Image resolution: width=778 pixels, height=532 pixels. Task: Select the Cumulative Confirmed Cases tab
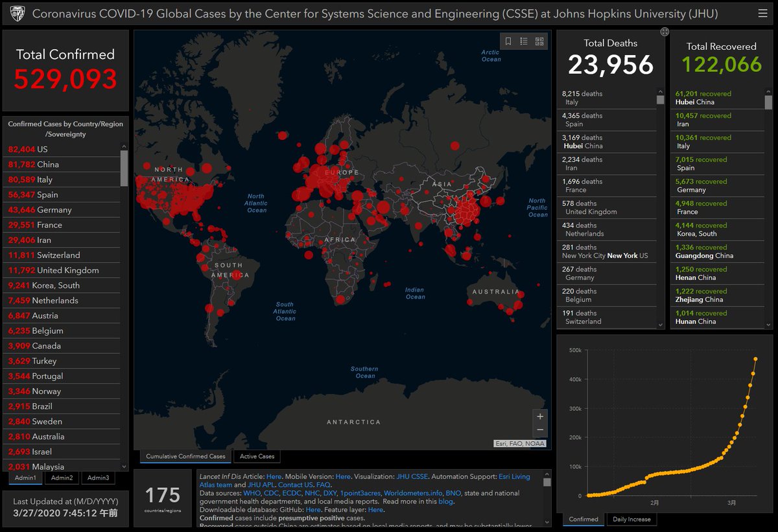click(x=185, y=456)
